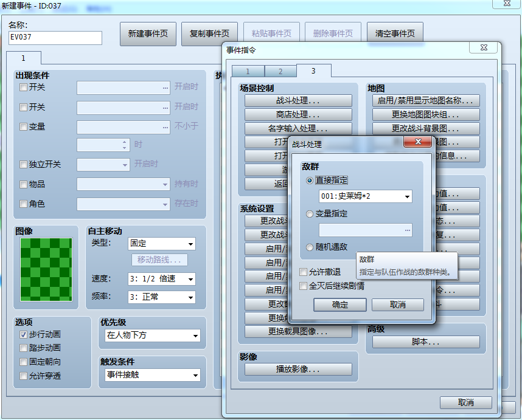The image size is (522, 420).
Task: Click the 变量 condition selection field
Action: point(123,128)
